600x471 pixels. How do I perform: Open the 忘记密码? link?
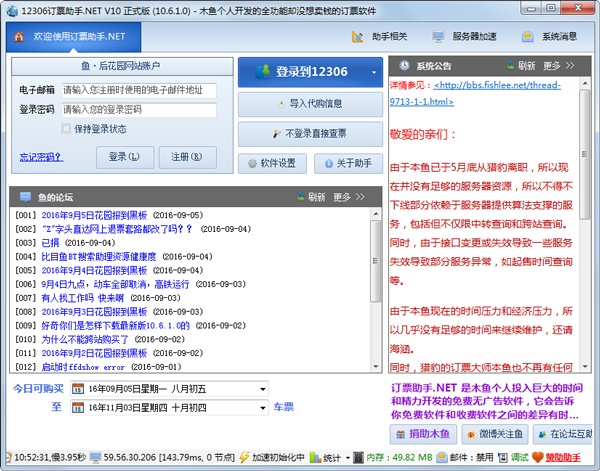coord(41,157)
